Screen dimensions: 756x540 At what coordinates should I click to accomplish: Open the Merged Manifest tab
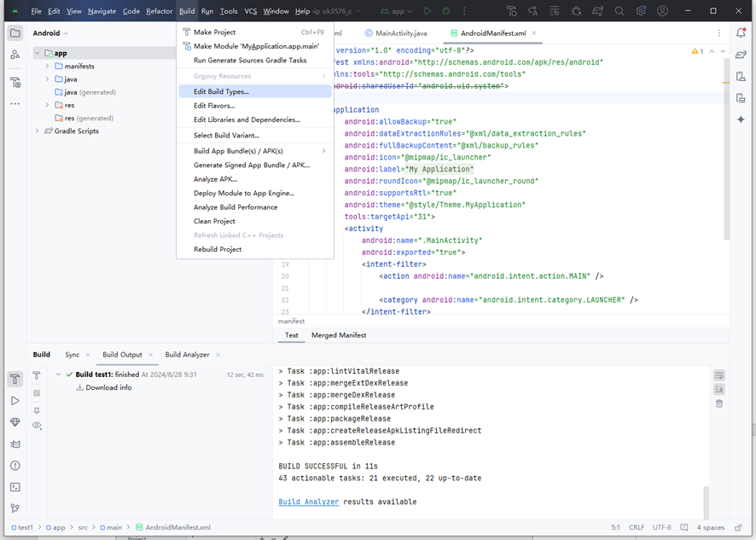339,335
